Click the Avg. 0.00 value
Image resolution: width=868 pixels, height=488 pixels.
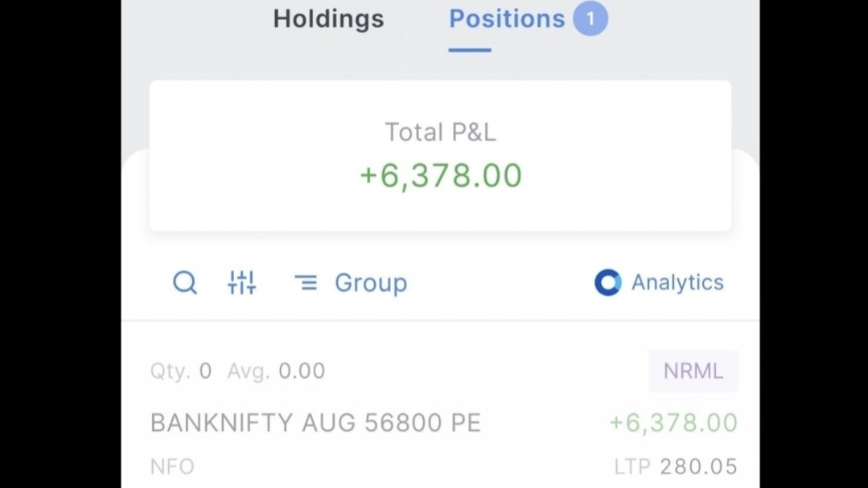click(276, 371)
